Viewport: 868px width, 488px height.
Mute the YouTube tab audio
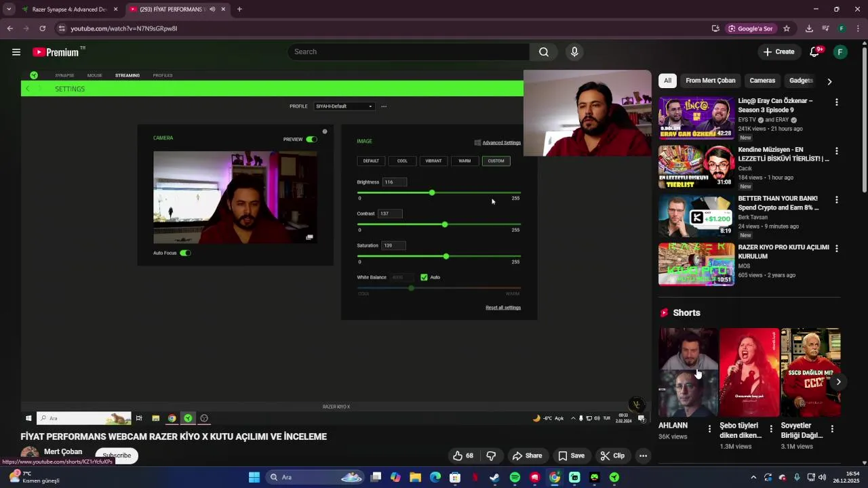(x=212, y=9)
